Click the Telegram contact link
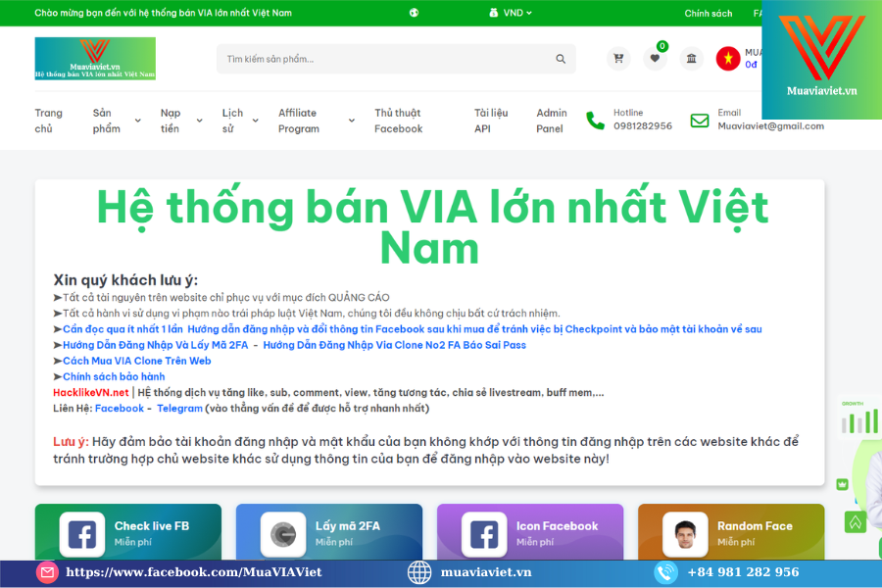The image size is (882, 588). click(x=179, y=408)
